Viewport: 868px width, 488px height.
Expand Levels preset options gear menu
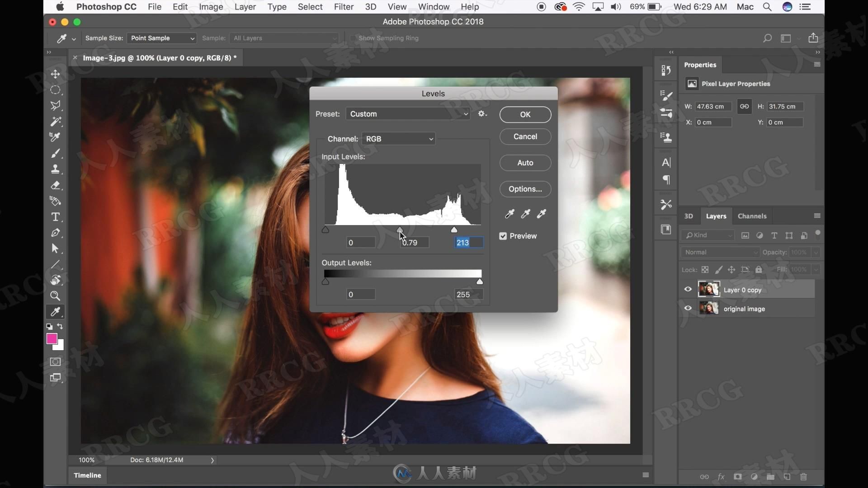click(x=481, y=114)
